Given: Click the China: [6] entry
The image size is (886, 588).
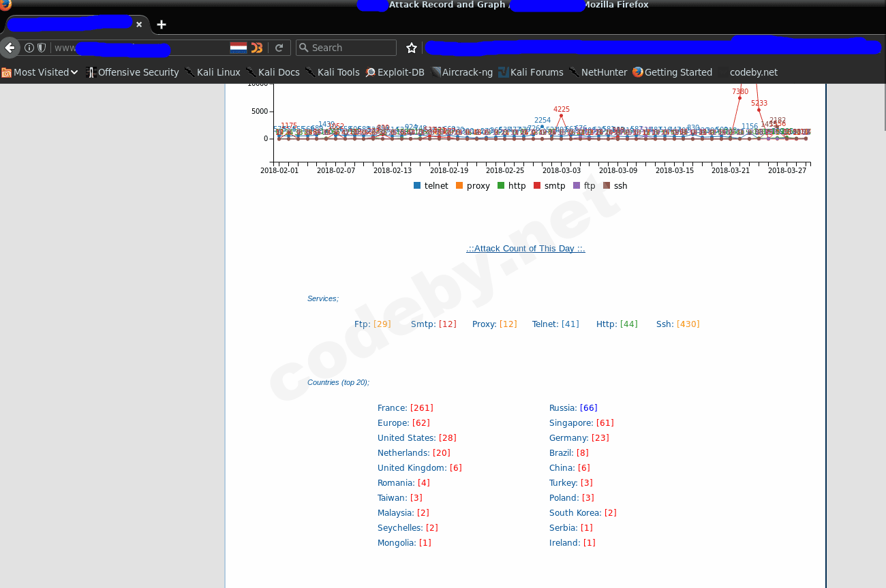Looking at the screenshot, I should click(570, 468).
